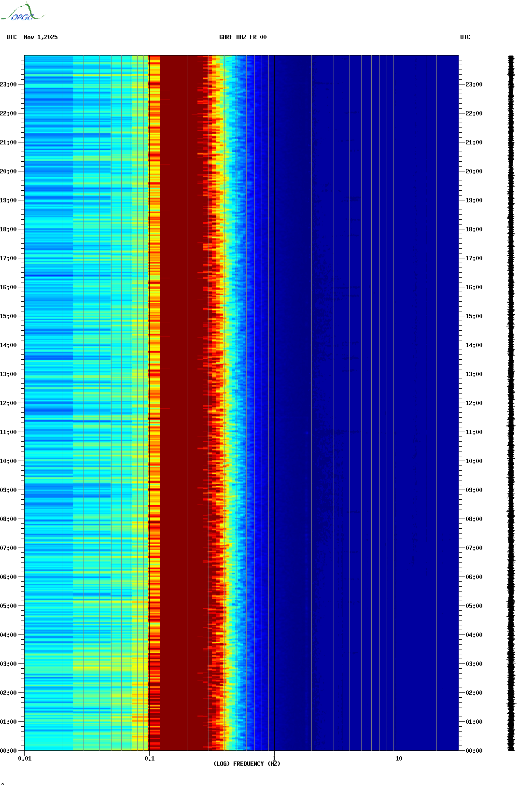Viewport: 532px width, 789px height.
Task: Click the left-axis 05:00 time label
Action: [8, 606]
